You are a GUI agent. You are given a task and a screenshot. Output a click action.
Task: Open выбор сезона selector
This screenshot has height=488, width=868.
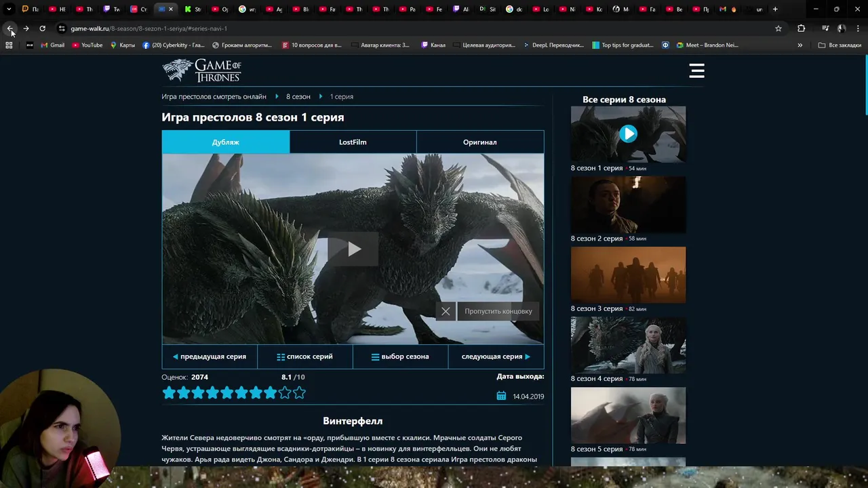[x=400, y=357]
